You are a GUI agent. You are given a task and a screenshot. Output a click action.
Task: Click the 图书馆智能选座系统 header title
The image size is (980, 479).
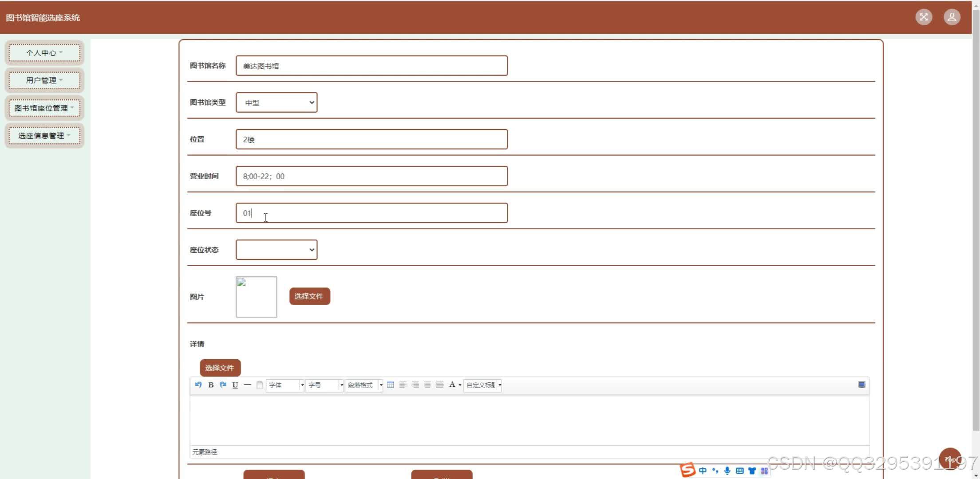tap(43, 18)
